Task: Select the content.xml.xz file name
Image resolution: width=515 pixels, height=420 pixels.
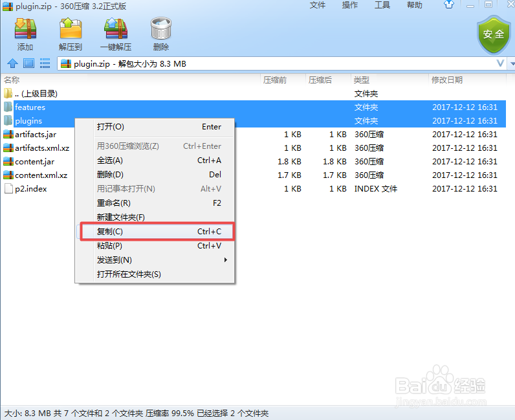Action: [x=41, y=175]
